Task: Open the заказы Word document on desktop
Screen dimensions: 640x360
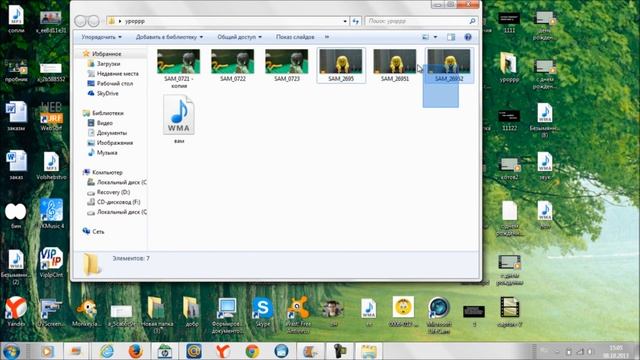Action: [x=16, y=116]
